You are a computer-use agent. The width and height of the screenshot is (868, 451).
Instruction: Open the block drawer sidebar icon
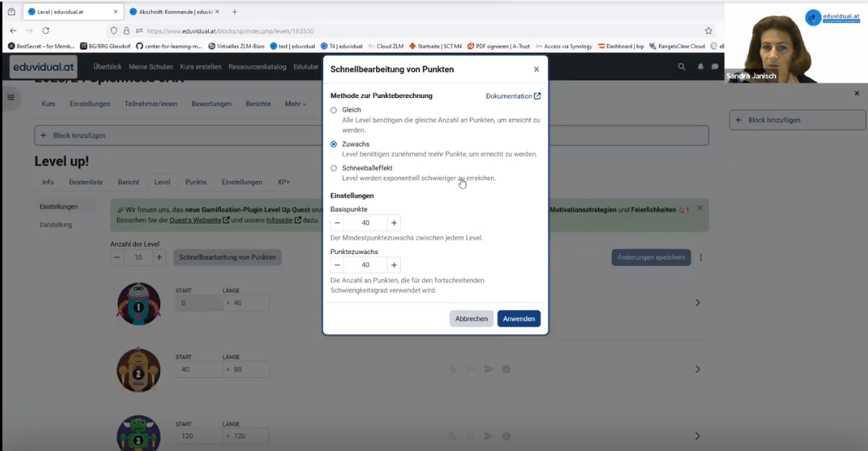point(11,97)
